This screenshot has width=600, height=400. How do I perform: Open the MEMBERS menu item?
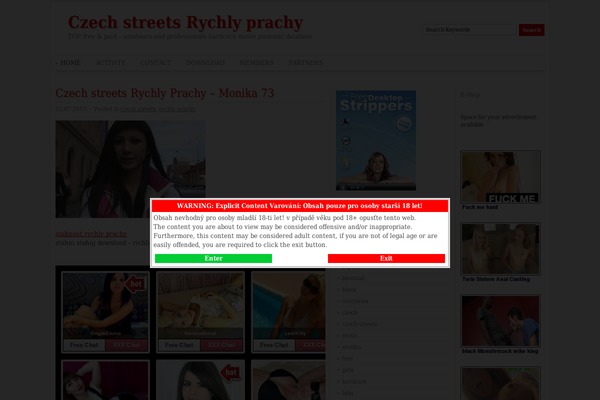click(256, 63)
